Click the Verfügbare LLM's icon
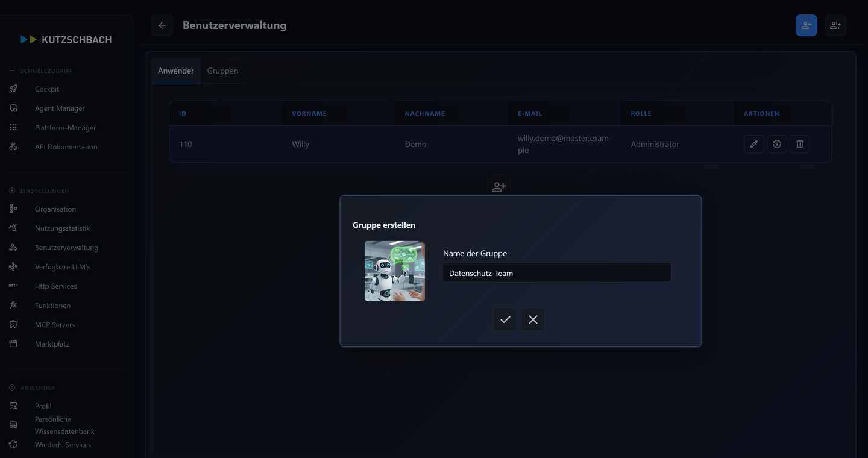Image resolution: width=868 pixels, height=458 pixels. pos(13,267)
